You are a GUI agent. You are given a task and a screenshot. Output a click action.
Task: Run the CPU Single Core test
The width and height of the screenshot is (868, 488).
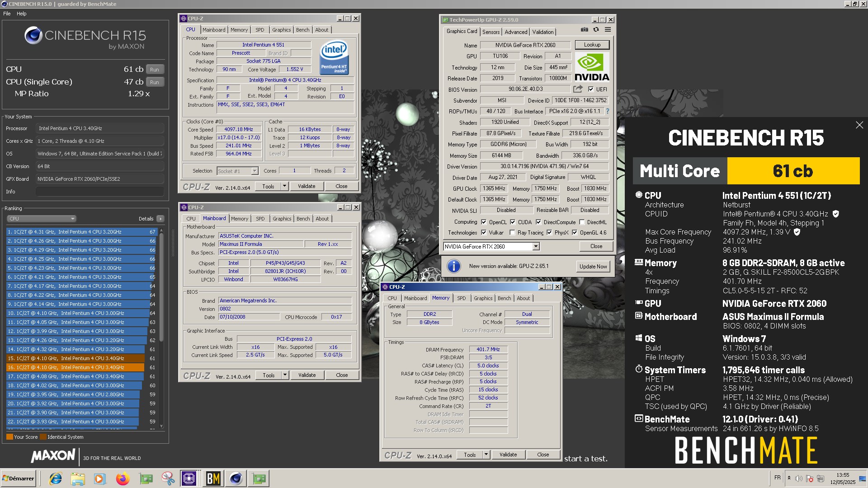click(x=155, y=82)
